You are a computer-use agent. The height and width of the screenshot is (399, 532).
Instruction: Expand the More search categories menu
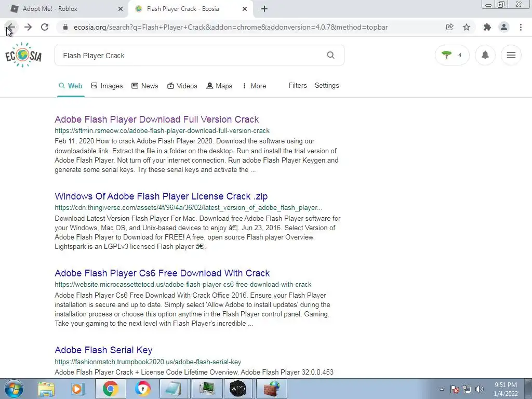[x=254, y=86]
